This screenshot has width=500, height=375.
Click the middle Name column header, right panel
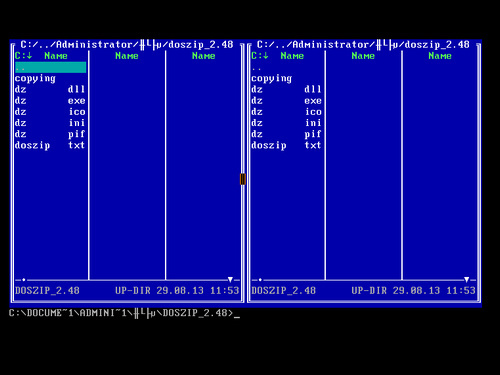363,56
